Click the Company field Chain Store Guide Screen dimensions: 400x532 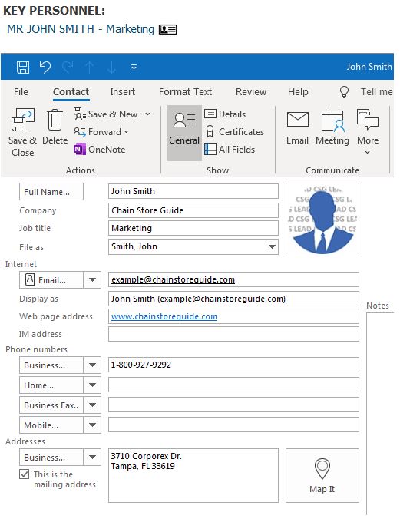click(x=193, y=210)
